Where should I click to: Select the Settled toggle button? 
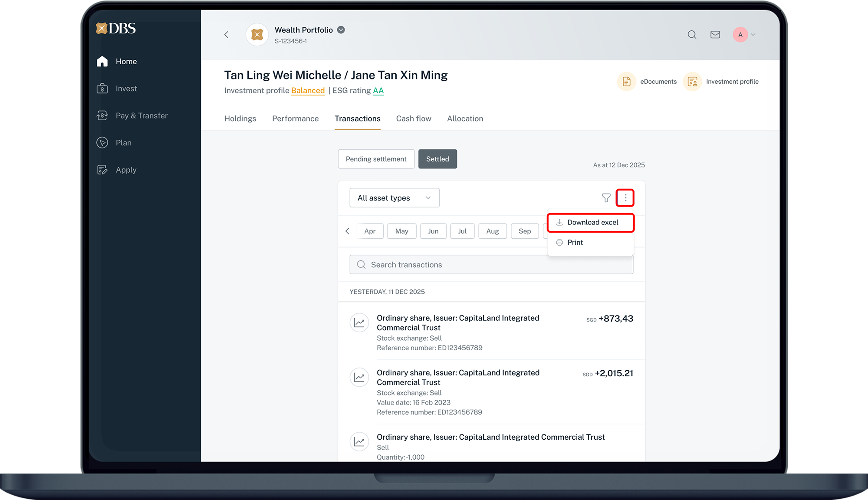(x=437, y=159)
